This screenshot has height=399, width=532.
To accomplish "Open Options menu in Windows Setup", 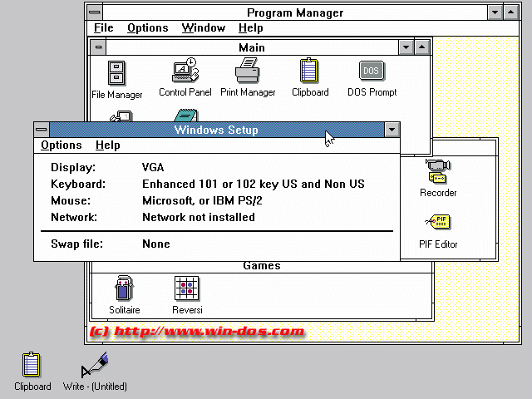I will [x=62, y=145].
